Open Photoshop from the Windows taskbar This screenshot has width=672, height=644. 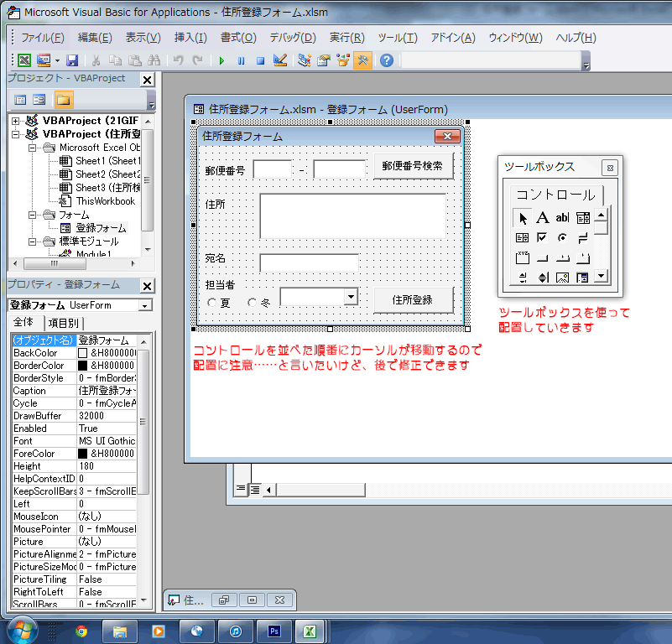(x=273, y=631)
